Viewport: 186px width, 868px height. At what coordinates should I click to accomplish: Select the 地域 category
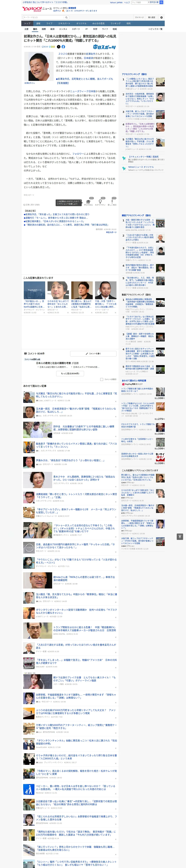tap(114, 29)
